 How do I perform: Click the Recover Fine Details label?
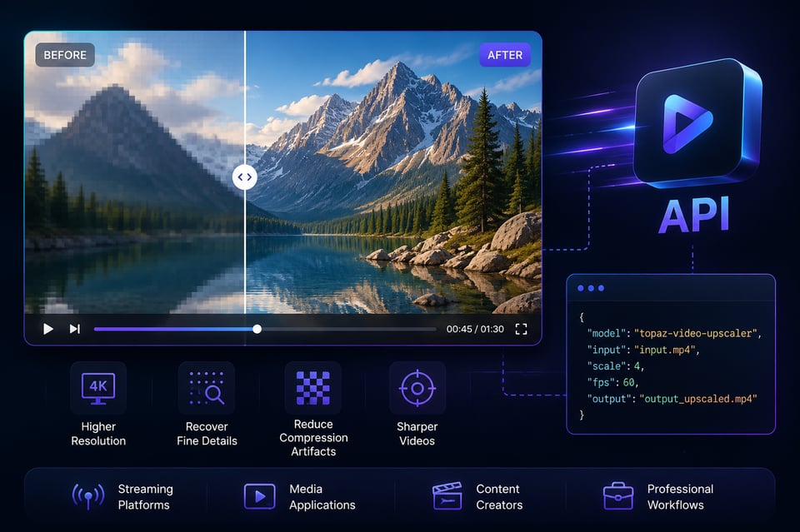(x=207, y=434)
